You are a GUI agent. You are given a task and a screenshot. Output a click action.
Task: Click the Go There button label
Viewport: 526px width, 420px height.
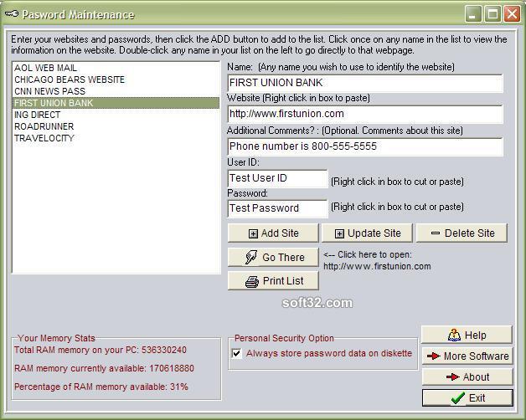coord(283,257)
